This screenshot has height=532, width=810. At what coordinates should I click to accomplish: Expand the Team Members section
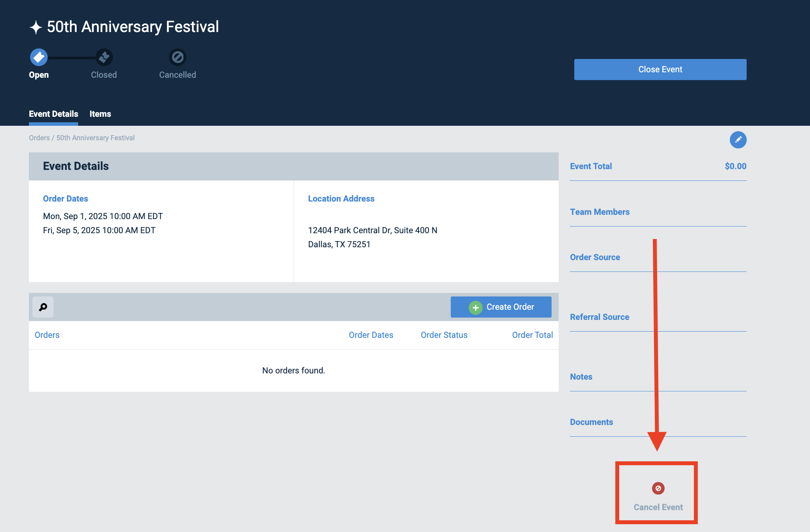pos(658,212)
